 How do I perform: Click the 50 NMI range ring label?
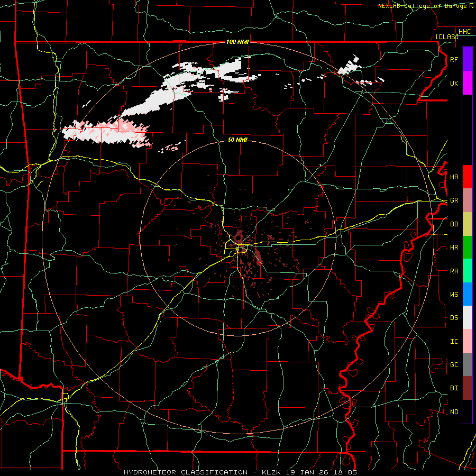[x=237, y=140]
